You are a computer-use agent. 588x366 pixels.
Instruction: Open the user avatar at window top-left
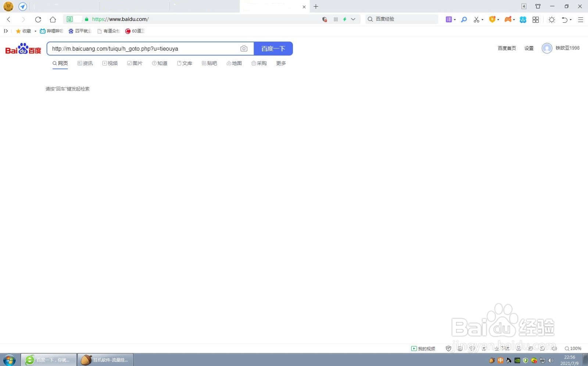8,6
